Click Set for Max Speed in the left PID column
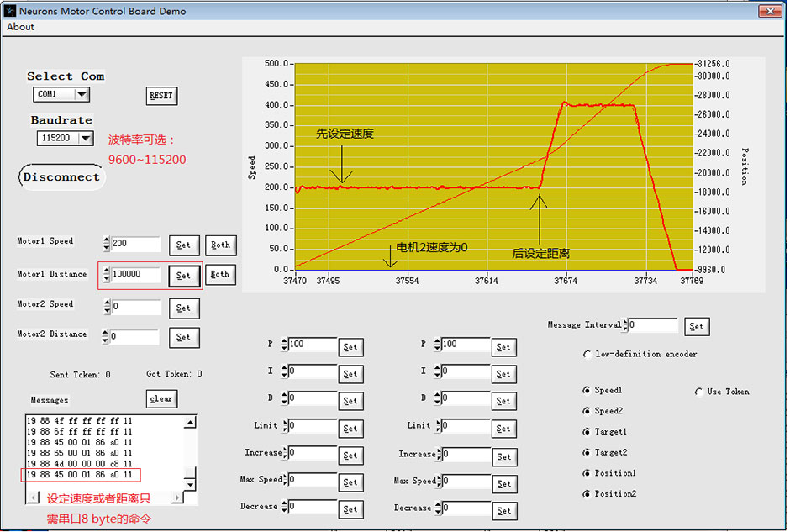 tap(350, 482)
